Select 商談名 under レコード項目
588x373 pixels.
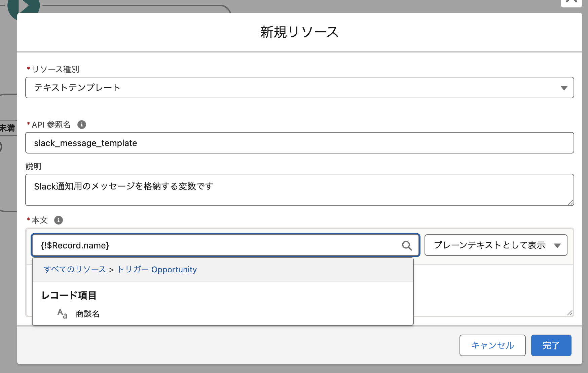pos(87,314)
